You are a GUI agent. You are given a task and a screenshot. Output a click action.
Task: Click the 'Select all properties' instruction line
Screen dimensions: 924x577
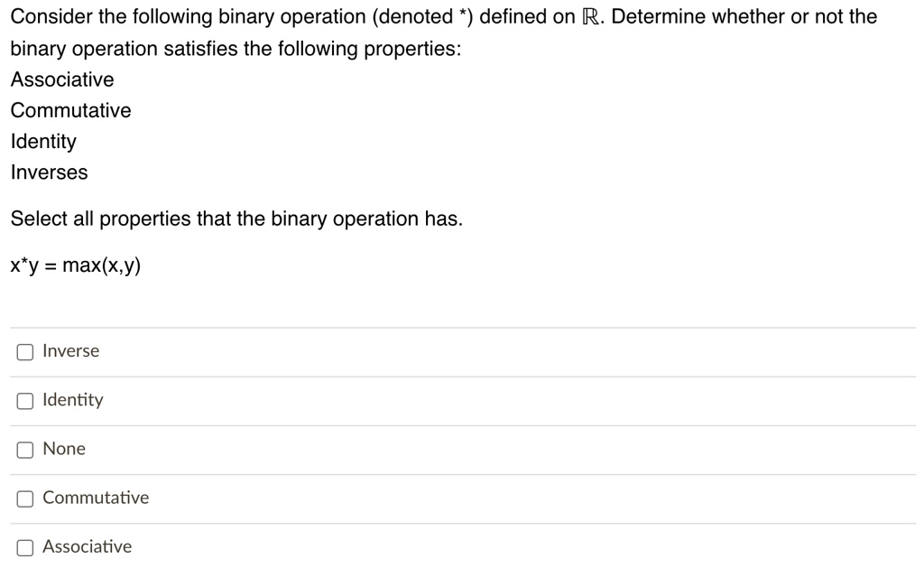pos(236,219)
